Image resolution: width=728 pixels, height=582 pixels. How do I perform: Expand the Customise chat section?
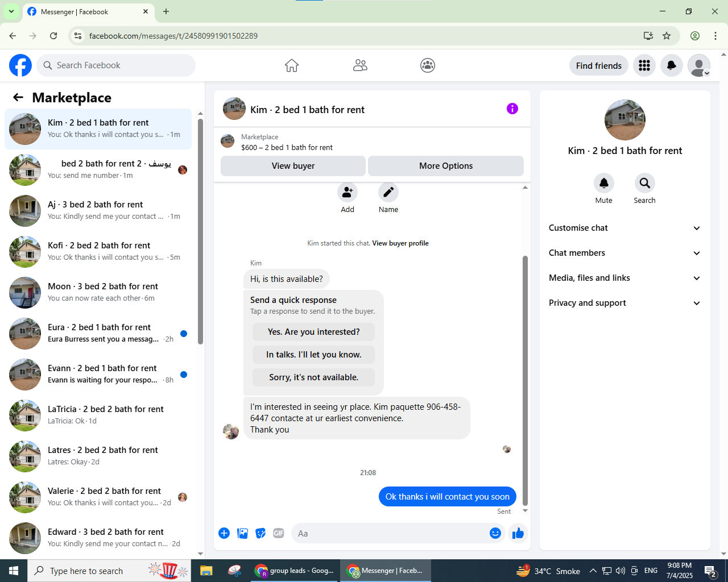click(x=625, y=228)
